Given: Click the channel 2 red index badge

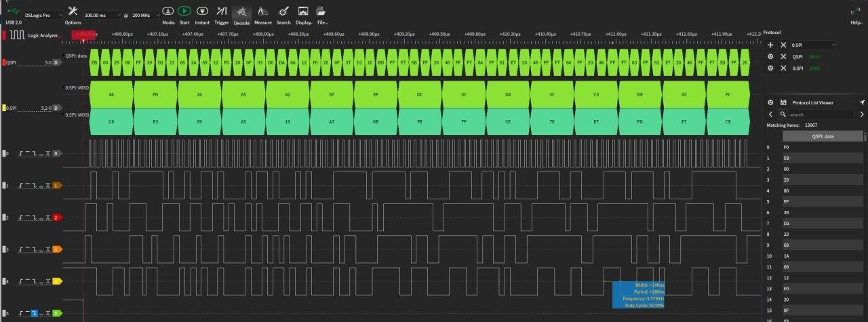Looking at the screenshot, I should point(56,217).
